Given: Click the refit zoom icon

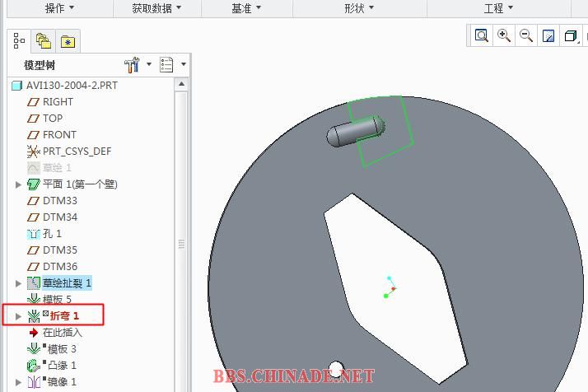Looking at the screenshot, I should pos(482,36).
